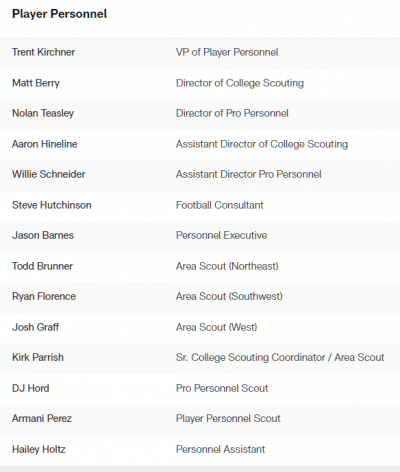Click Director of Pro Personnel title
400x472 pixels.
click(x=232, y=113)
